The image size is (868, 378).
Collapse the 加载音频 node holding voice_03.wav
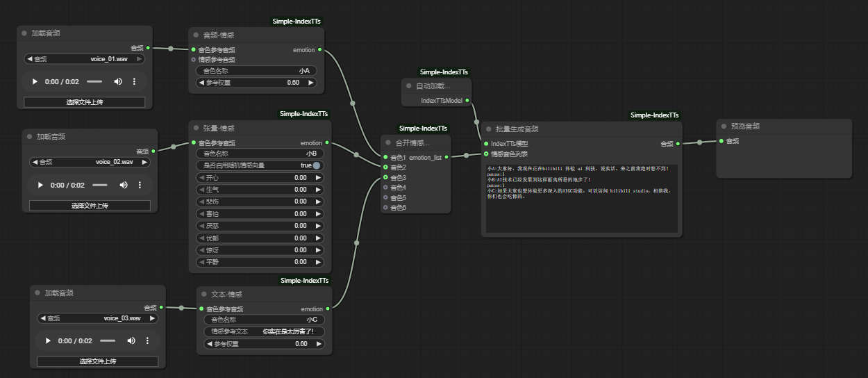[37, 293]
